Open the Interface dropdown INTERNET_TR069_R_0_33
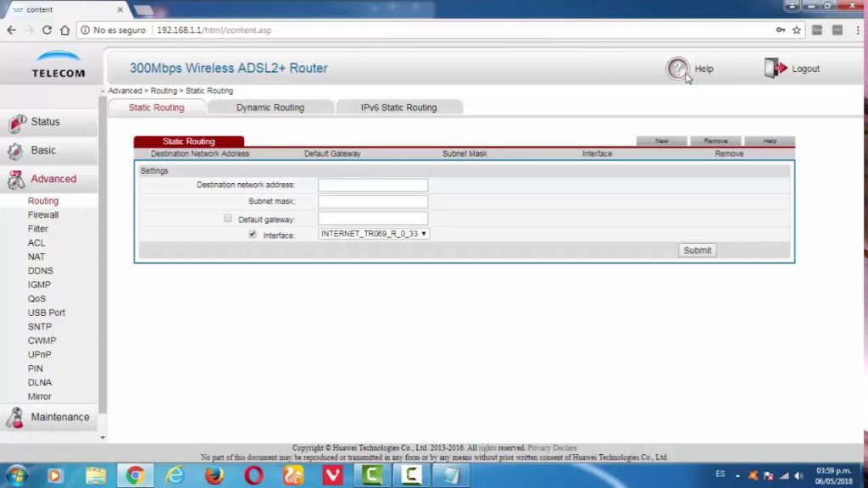868x488 pixels. (x=374, y=234)
